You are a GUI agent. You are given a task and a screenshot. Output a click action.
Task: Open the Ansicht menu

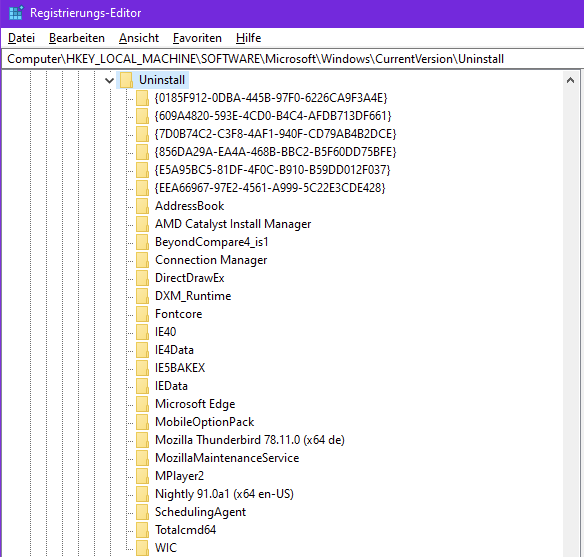click(139, 38)
